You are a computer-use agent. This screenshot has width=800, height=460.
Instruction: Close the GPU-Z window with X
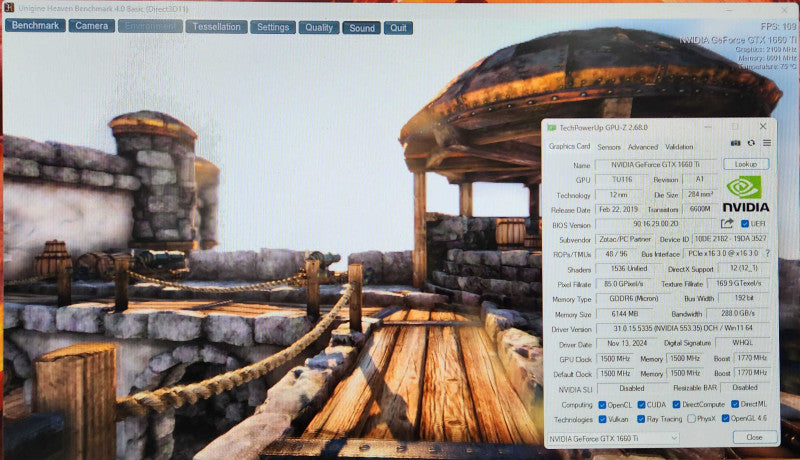click(x=763, y=126)
